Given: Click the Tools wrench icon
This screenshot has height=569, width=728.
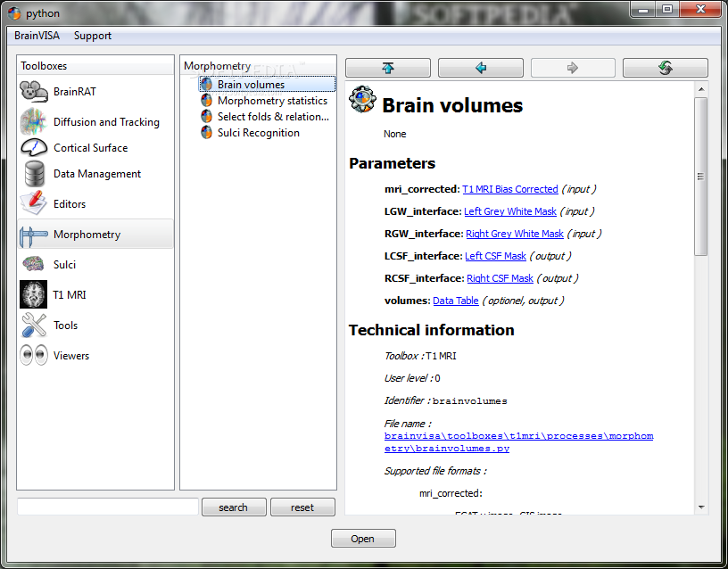Looking at the screenshot, I should point(34,325).
